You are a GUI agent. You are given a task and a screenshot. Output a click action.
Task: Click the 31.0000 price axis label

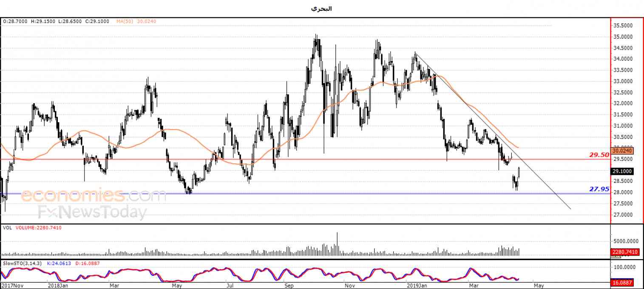pyautogui.click(x=623, y=126)
